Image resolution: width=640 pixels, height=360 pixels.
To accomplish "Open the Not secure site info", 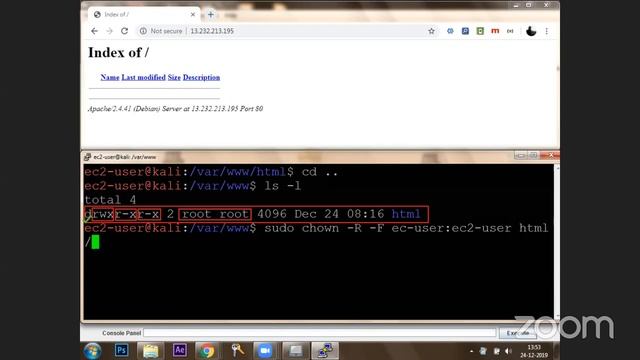I will tap(161, 31).
